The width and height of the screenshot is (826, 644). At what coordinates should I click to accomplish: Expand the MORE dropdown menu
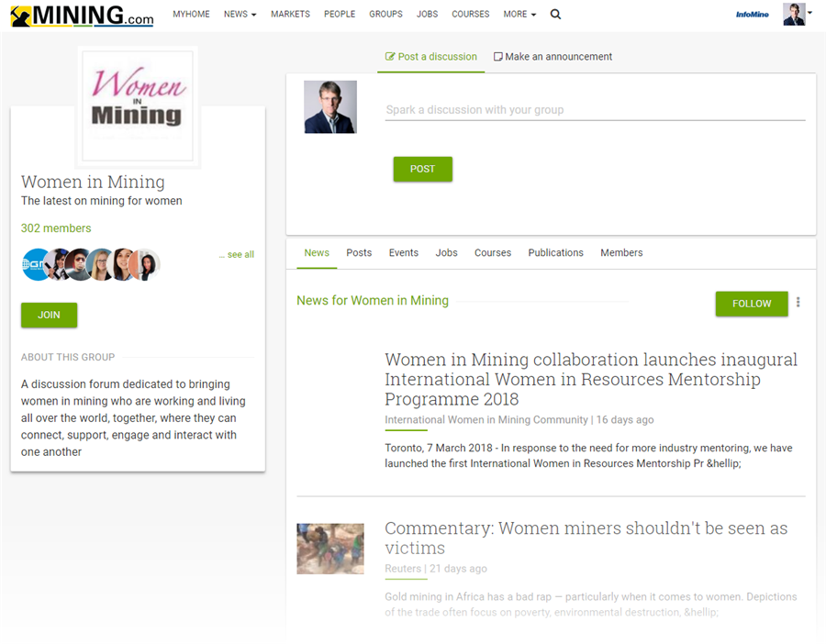519,15
